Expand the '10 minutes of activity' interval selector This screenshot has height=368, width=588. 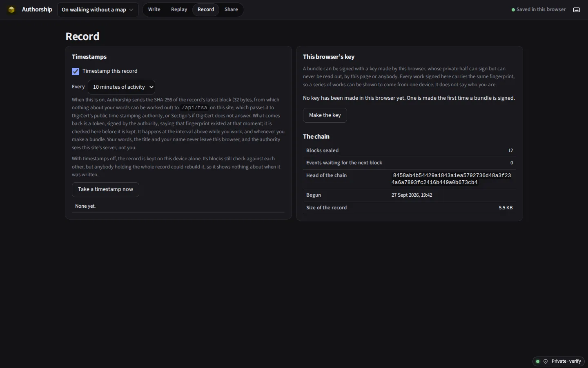point(121,87)
